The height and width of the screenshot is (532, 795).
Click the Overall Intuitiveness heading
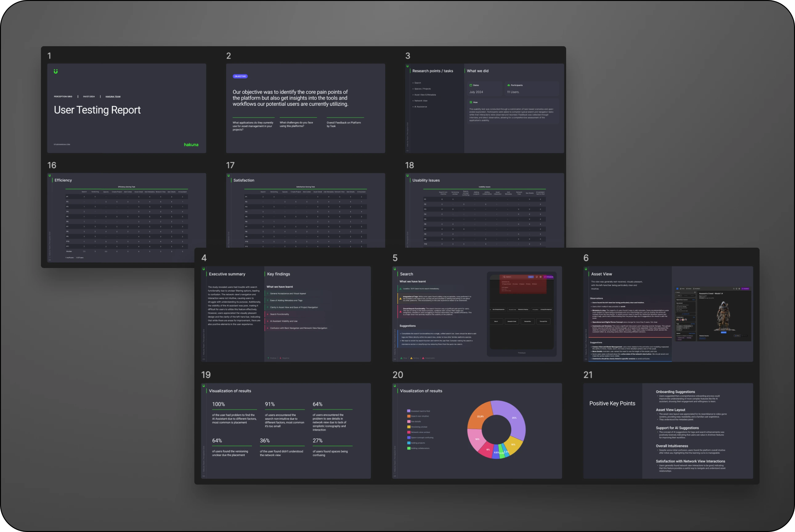672,446
